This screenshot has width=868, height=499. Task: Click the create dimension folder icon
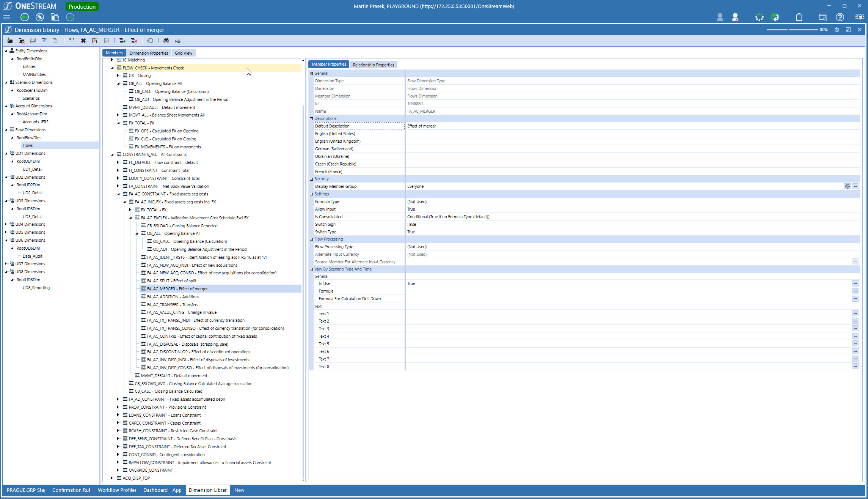pos(10,41)
